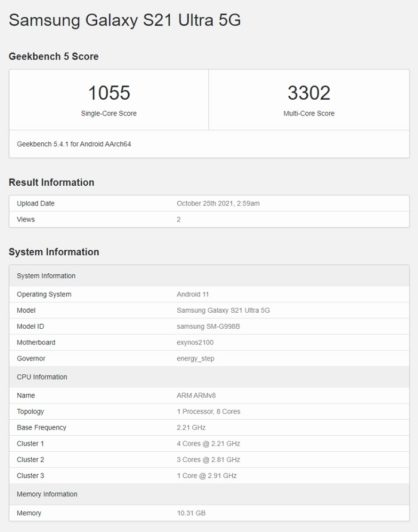Click the Geekbench 5.4.1 for Android AArch64 text
This screenshot has height=532, width=418.
pyautogui.click(x=73, y=144)
